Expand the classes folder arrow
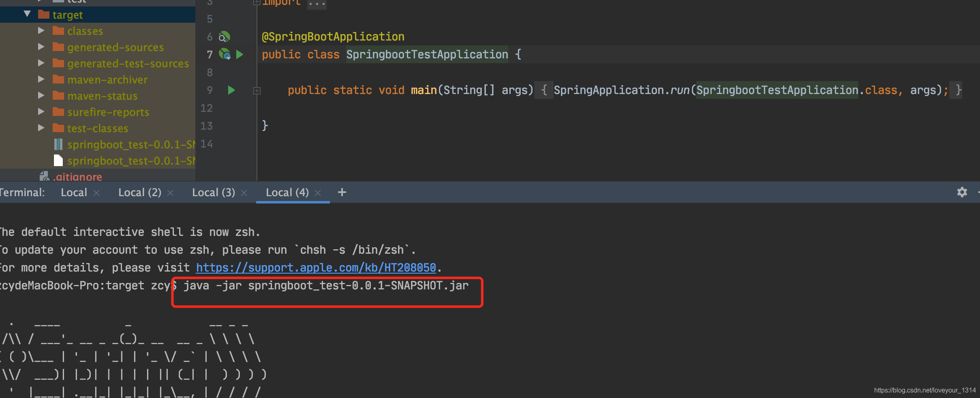 tap(41, 30)
